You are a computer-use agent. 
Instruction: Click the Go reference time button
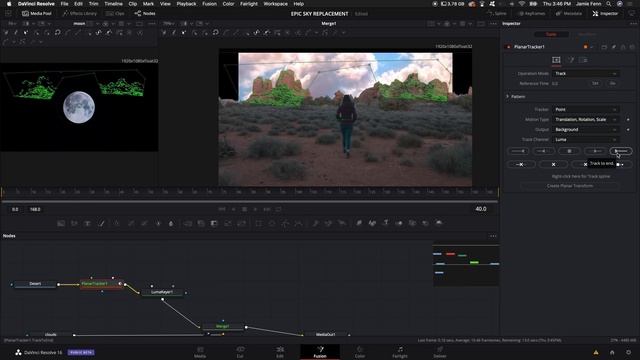coord(612,84)
